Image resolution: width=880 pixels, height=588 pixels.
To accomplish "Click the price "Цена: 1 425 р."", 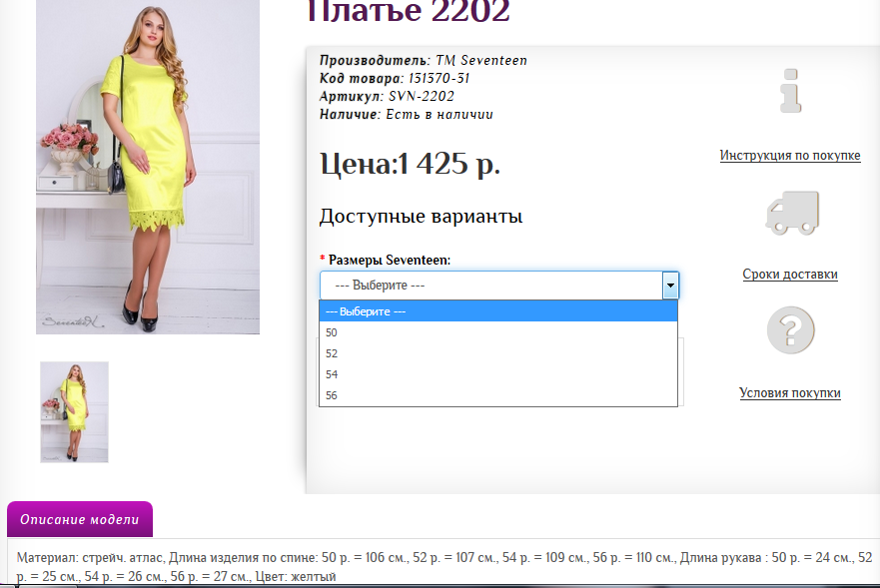I will click(x=410, y=164).
